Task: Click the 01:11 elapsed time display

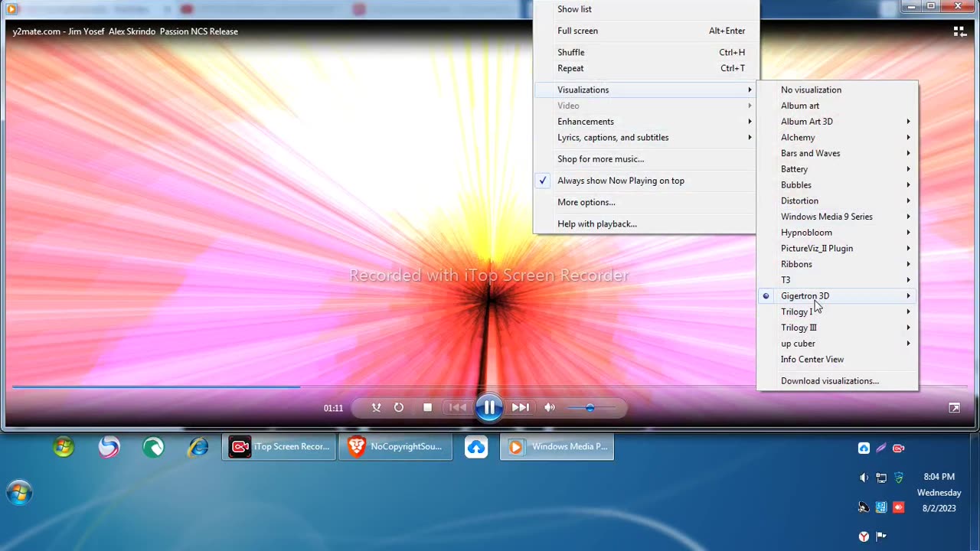Action: click(x=333, y=408)
